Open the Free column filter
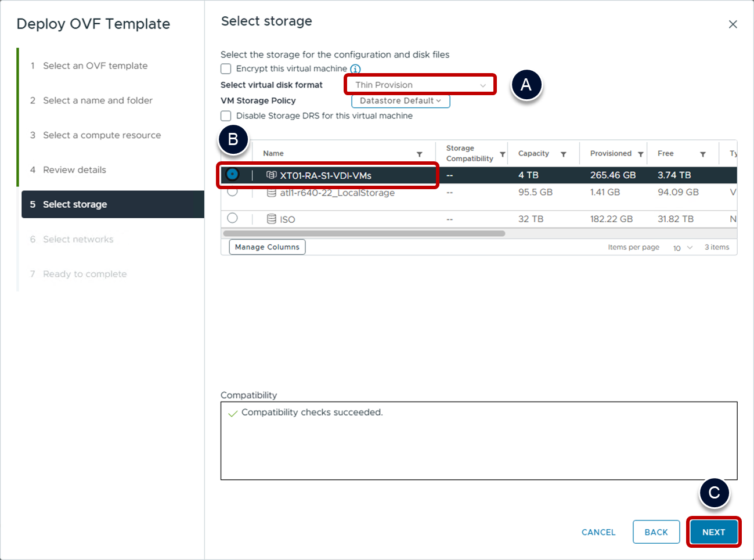The image size is (754, 560). (702, 154)
